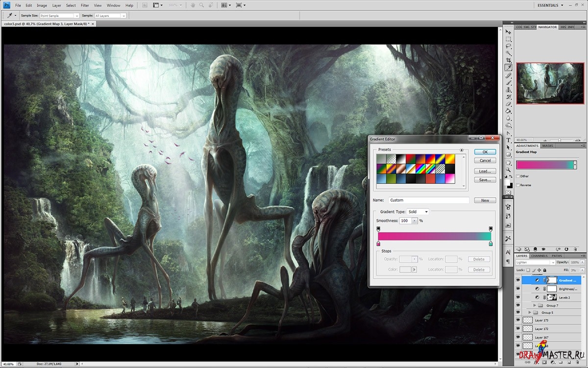Select the Pen tool
This screenshot has height=368, width=588.
pyautogui.click(x=508, y=133)
